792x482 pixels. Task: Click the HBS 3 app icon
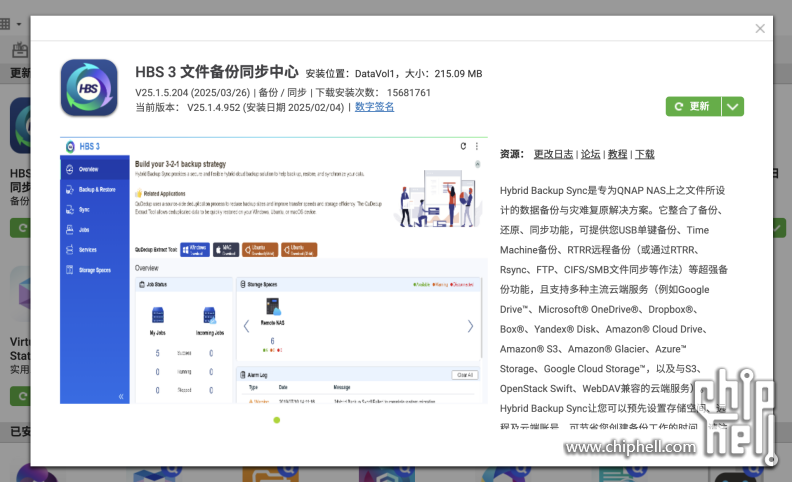click(89, 88)
